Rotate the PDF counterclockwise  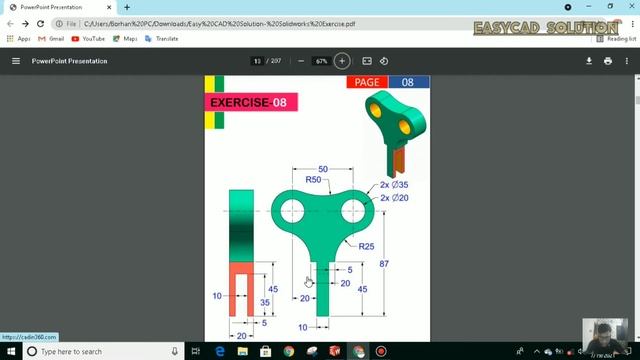[384, 61]
